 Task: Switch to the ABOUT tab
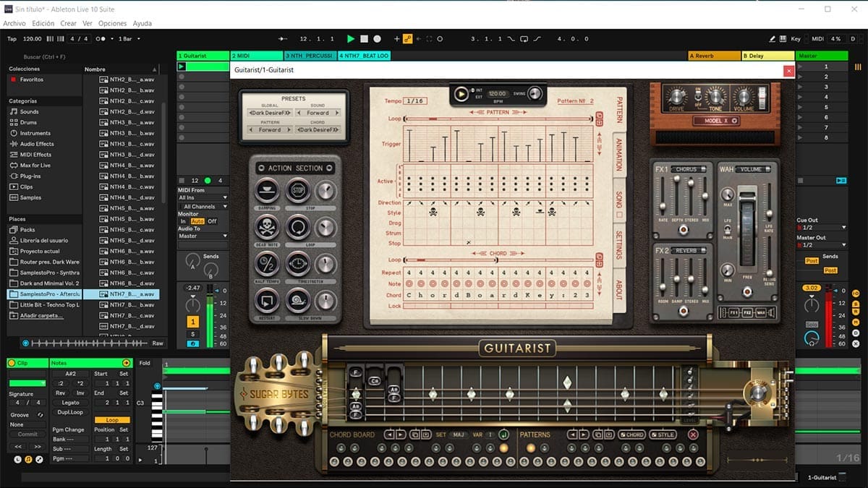click(x=619, y=290)
